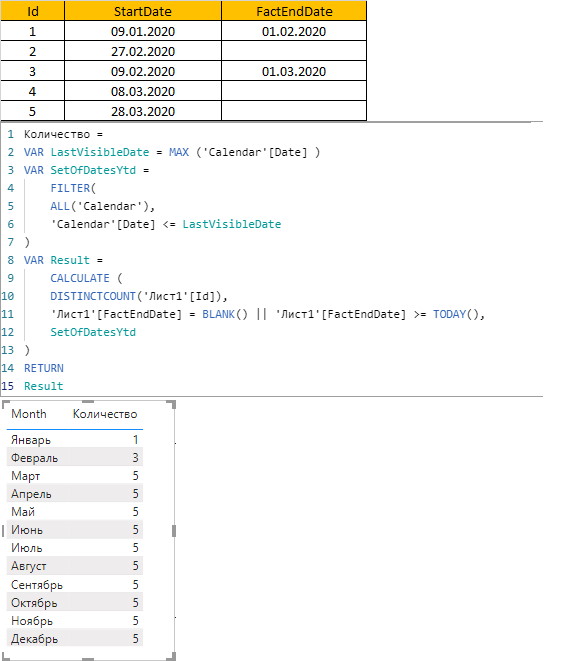This screenshot has height=661, width=565.
Task: Place cursor on LastVisibleDate in line 2
Action: tap(100, 152)
